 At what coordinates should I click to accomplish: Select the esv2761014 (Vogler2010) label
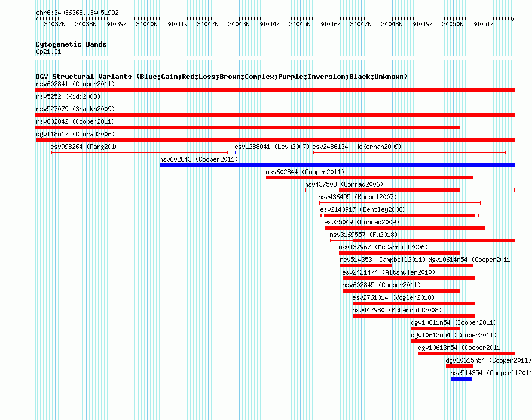[393, 297]
